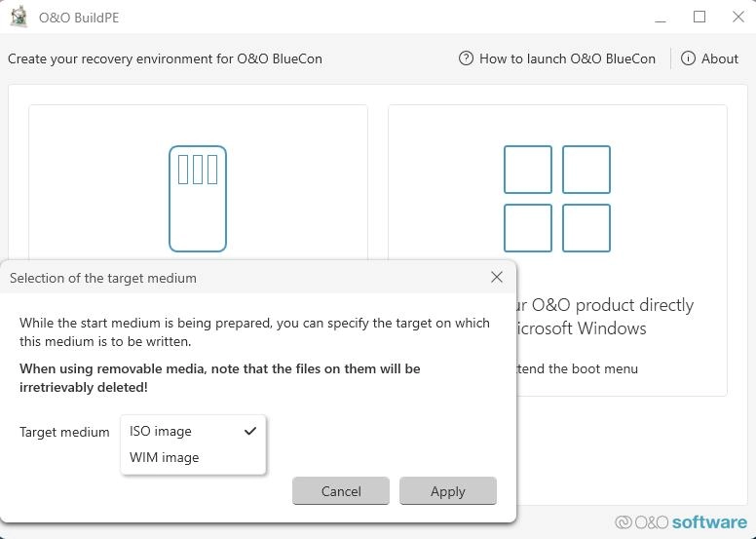The image size is (756, 539).
Task: Select the WIM image option
Action: (x=193, y=457)
